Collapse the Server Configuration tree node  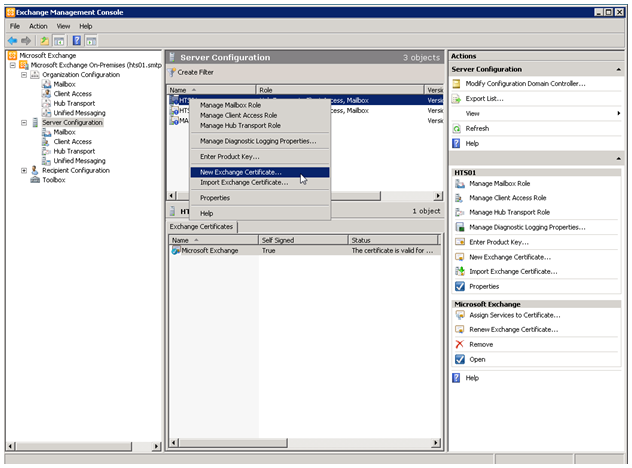[x=24, y=123]
